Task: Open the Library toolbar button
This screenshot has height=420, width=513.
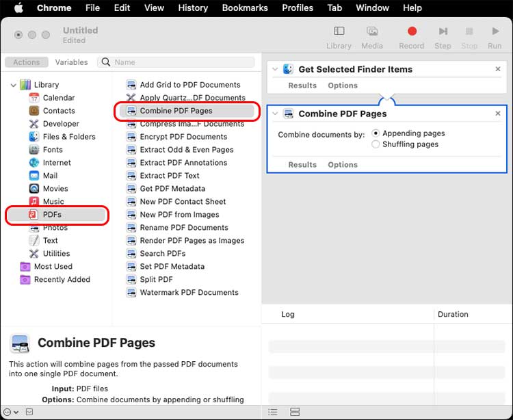Action: [x=339, y=38]
